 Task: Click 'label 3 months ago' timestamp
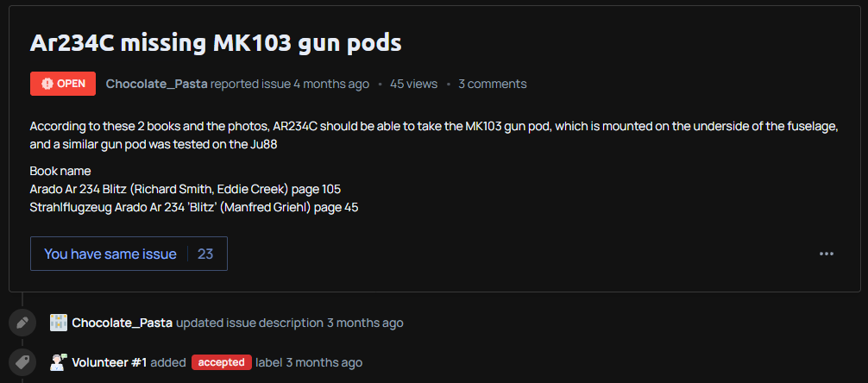309,362
